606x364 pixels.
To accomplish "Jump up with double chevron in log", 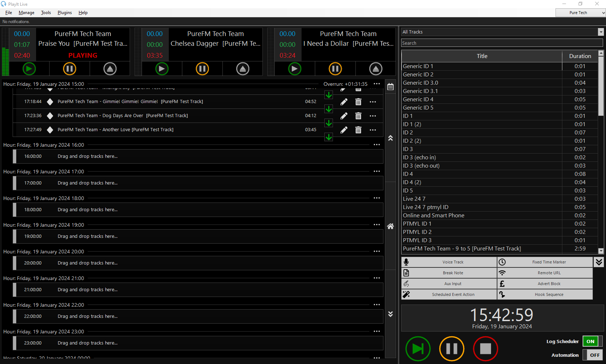I will click(x=390, y=138).
